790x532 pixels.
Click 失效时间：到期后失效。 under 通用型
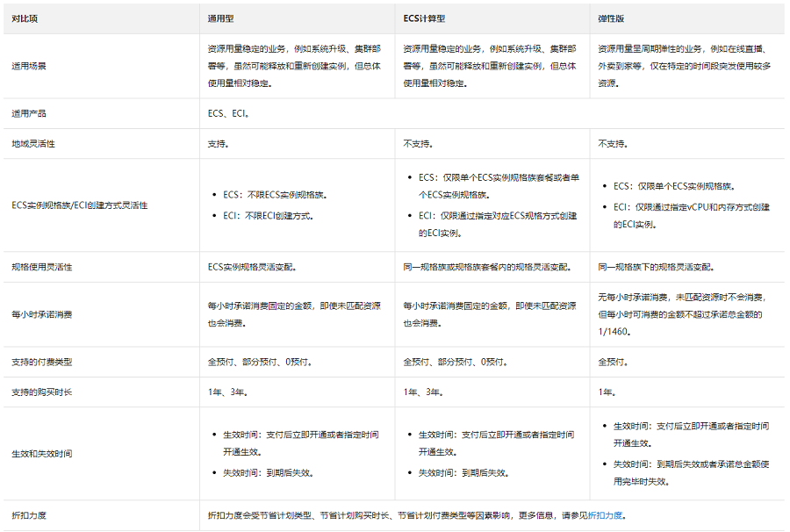[x=269, y=472]
